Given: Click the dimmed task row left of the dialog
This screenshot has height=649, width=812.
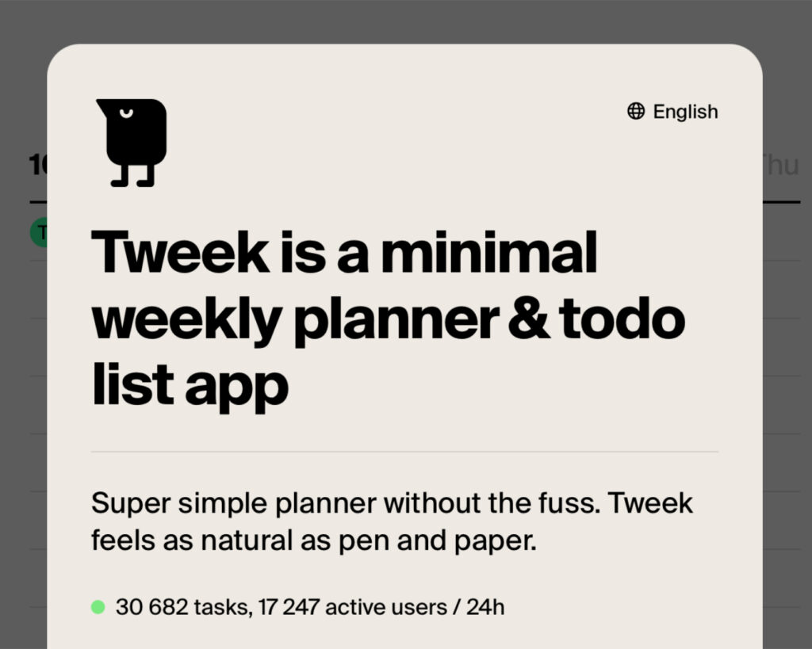Looking at the screenshot, I should (x=37, y=289).
